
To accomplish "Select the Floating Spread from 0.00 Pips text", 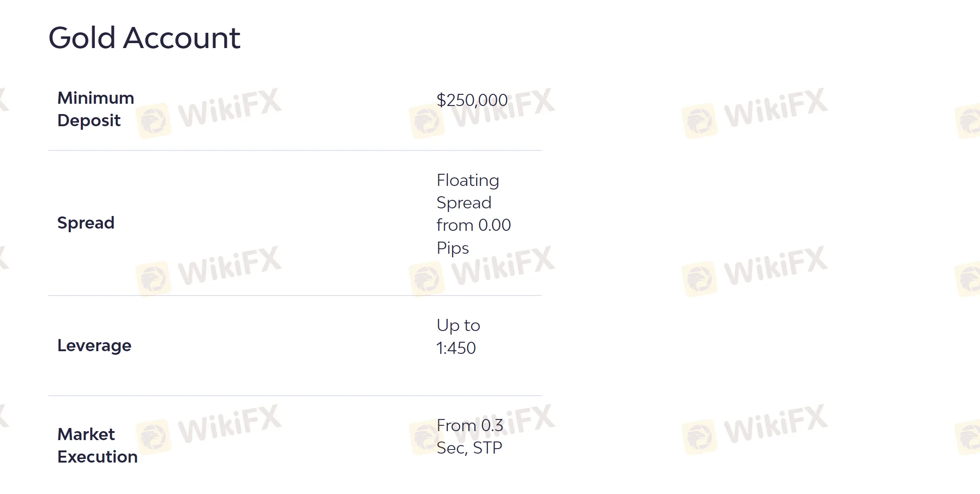I will tap(473, 214).
